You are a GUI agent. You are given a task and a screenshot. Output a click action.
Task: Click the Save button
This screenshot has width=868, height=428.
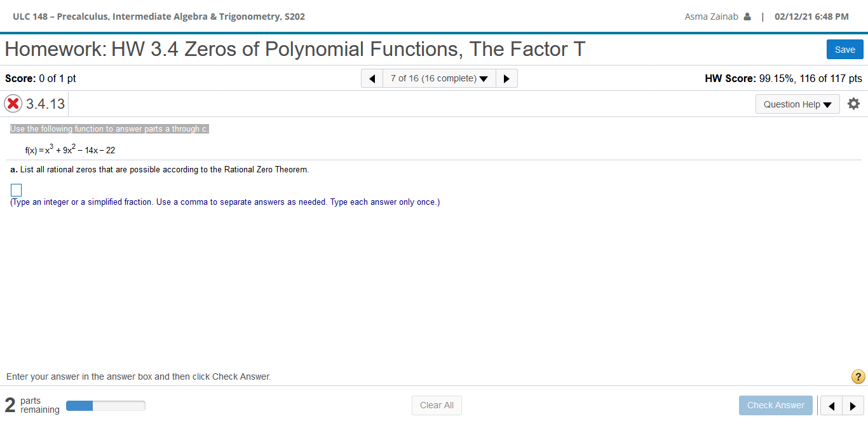coord(844,50)
